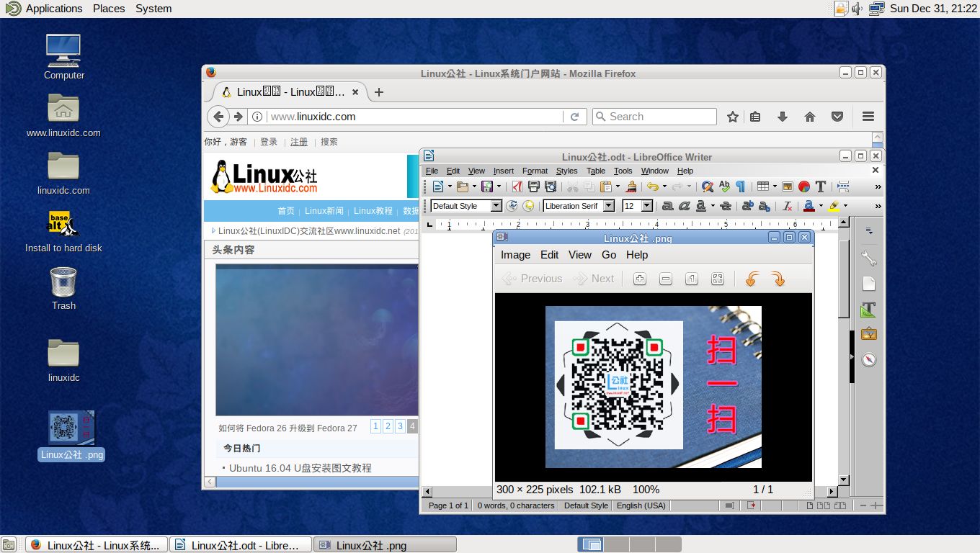Apply the dark red font color
Image resolution: width=980 pixels, height=553 pixels.
(x=809, y=206)
